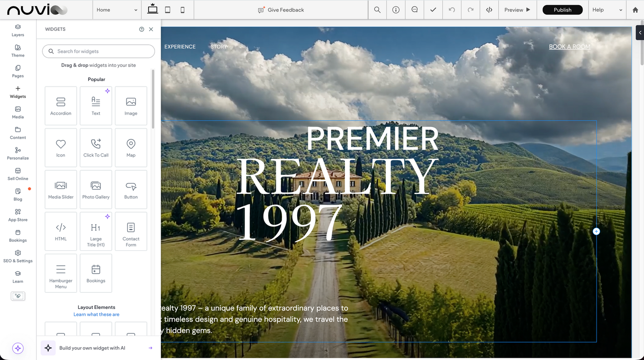This screenshot has height=360, width=644.
Task: Open the STORY navigation item
Action: (x=219, y=46)
